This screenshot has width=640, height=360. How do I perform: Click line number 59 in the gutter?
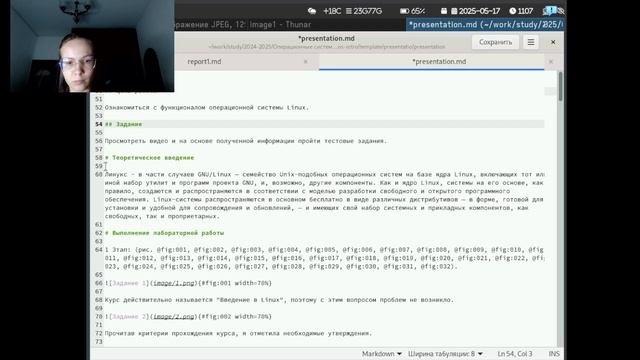tap(98, 166)
